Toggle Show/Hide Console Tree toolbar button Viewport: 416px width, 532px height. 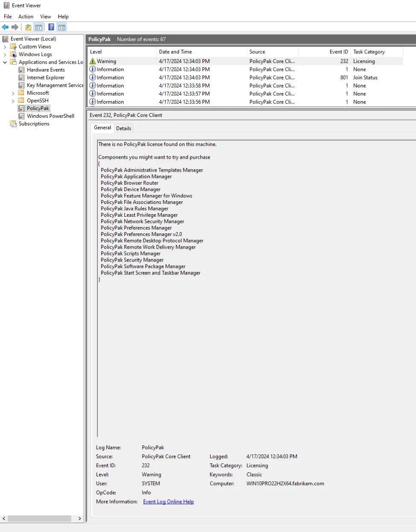[x=38, y=27]
